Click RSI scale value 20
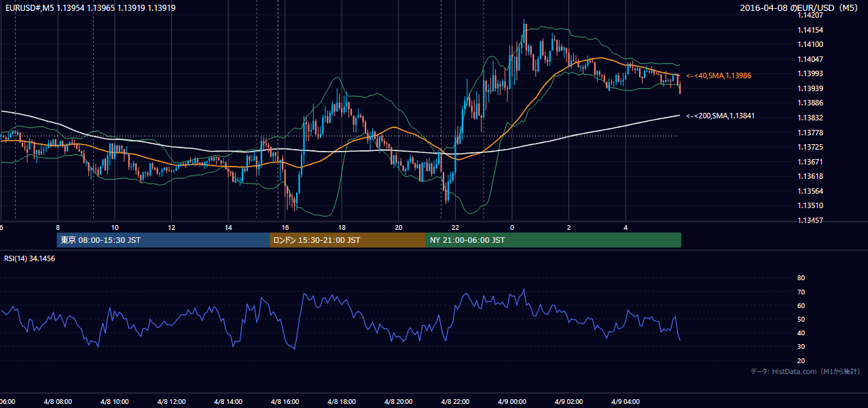 pos(801,360)
